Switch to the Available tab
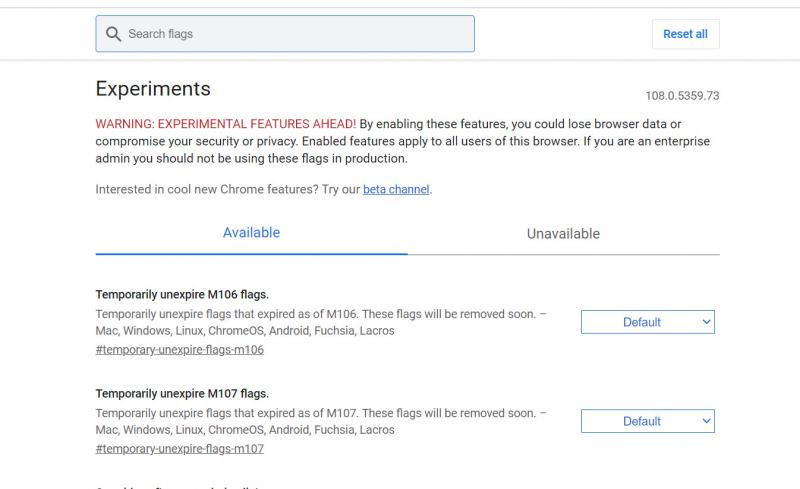The image size is (800, 489). (252, 233)
